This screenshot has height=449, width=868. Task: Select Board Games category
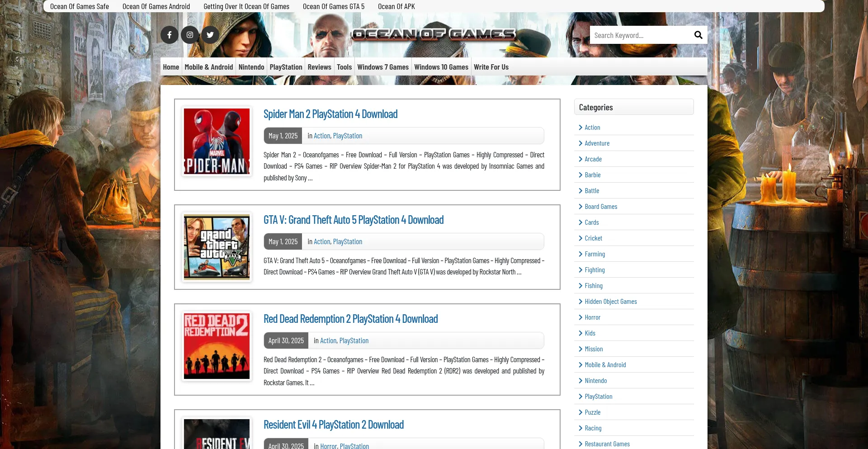tap(601, 207)
